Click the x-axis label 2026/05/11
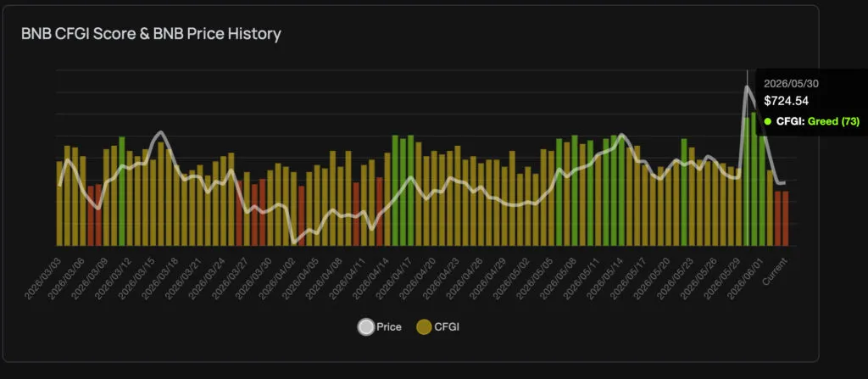 (x=581, y=279)
